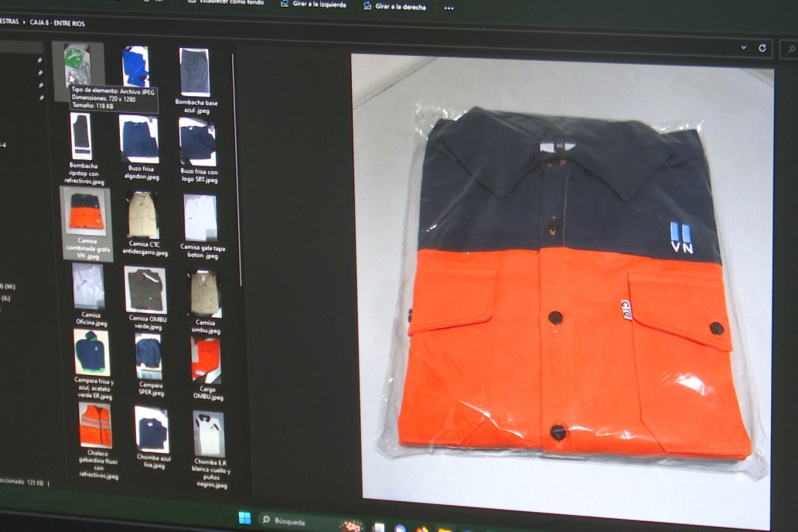Select Buzo frisa algodon.jpeg thumbnail
This screenshot has height=532, width=798.
click(140, 148)
